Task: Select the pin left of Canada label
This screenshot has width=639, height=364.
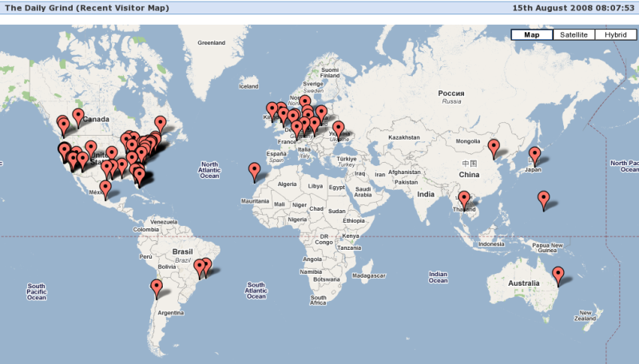Action: click(x=78, y=118)
